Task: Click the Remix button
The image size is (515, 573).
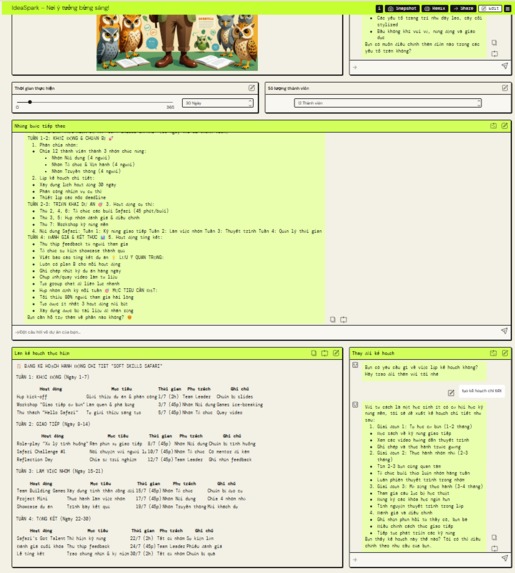Action: (435, 8)
